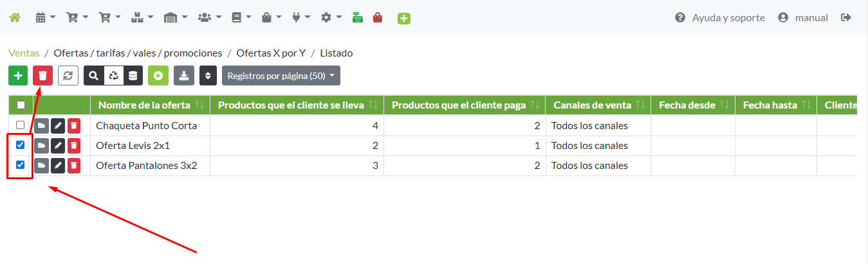This screenshot has height=264, width=868.
Task: Open the people/customers menu
Action: coord(210,18)
